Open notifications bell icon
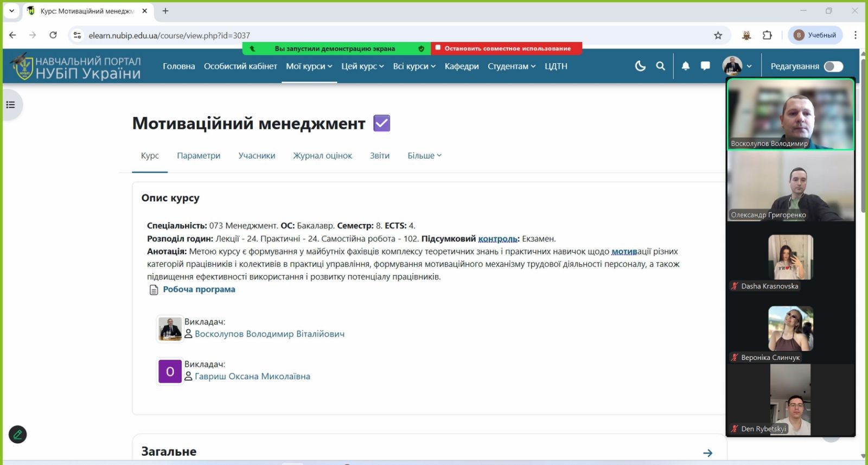The width and height of the screenshot is (868, 465). pos(686,66)
